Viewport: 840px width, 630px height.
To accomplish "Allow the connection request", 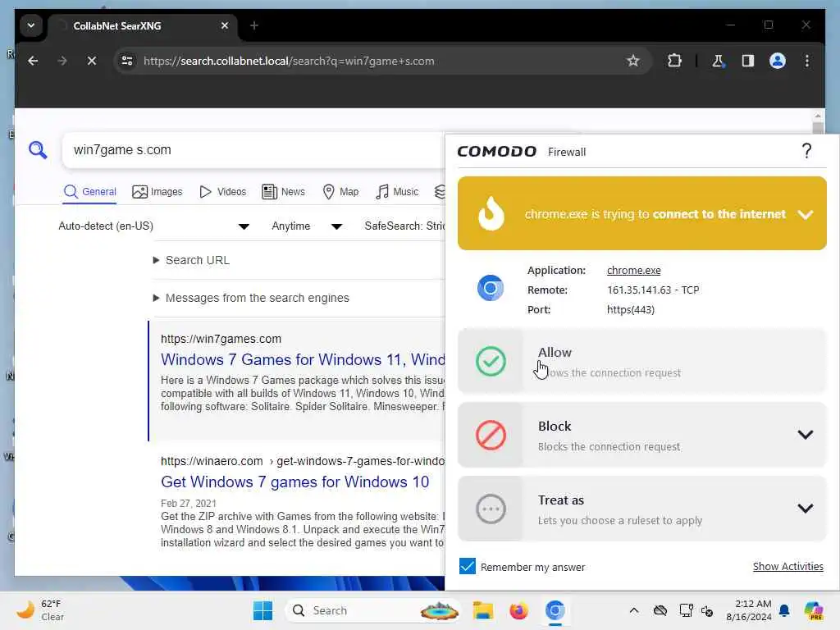I will [641, 361].
